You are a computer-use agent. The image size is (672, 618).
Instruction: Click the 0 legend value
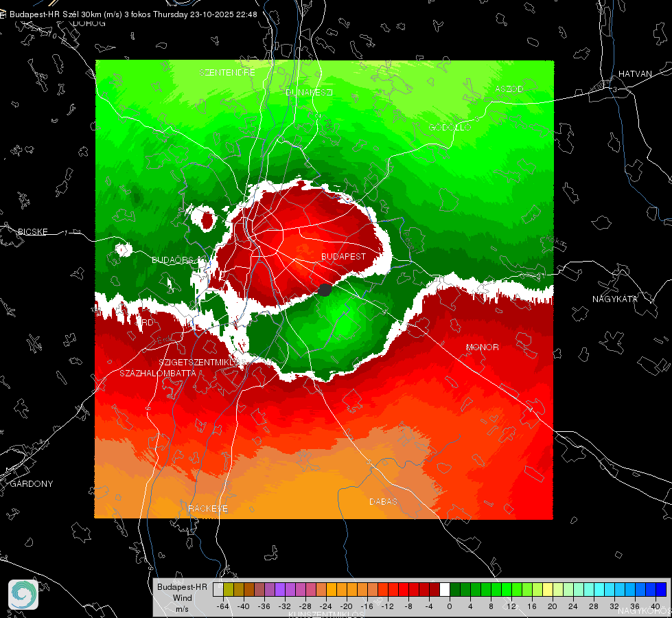450,606
